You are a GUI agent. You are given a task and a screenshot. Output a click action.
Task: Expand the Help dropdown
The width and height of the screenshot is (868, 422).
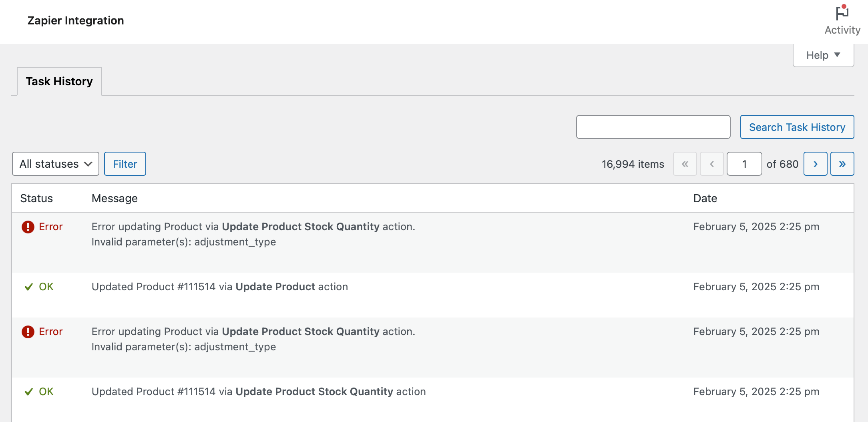click(x=823, y=55)
